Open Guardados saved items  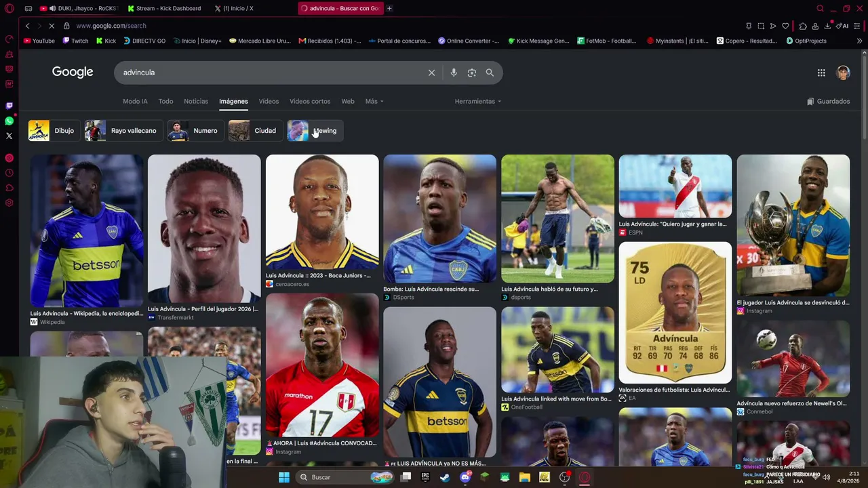[828, 101]
